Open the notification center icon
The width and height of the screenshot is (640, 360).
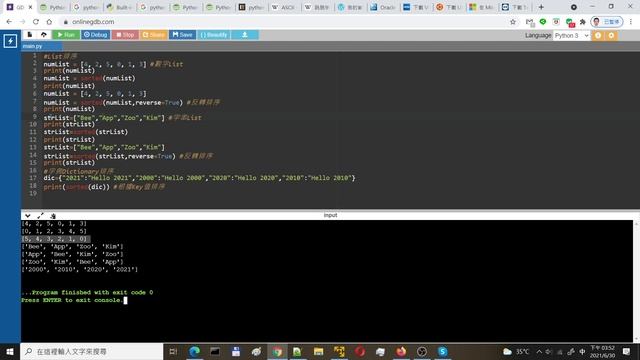click(x=627, y=351)
